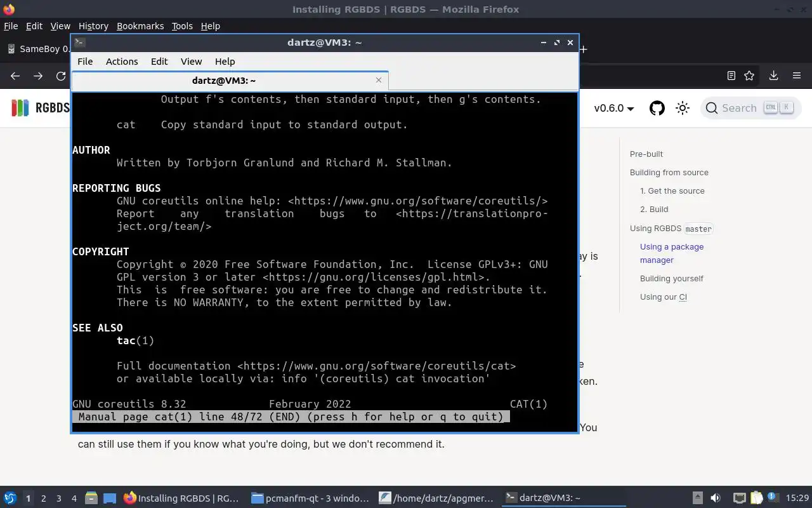Go to '2. Build' sidebar link
Screen dimensions: 812x508
654,209
